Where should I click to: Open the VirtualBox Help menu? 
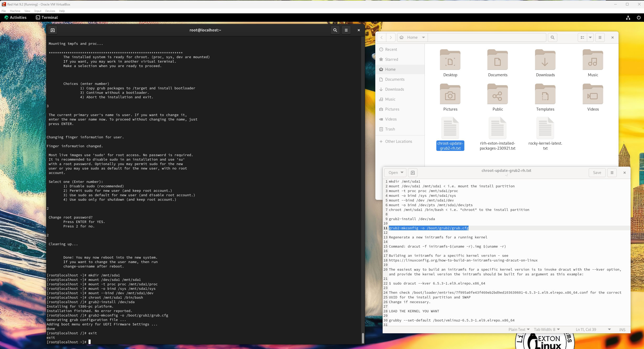click(x=62, y=11)
